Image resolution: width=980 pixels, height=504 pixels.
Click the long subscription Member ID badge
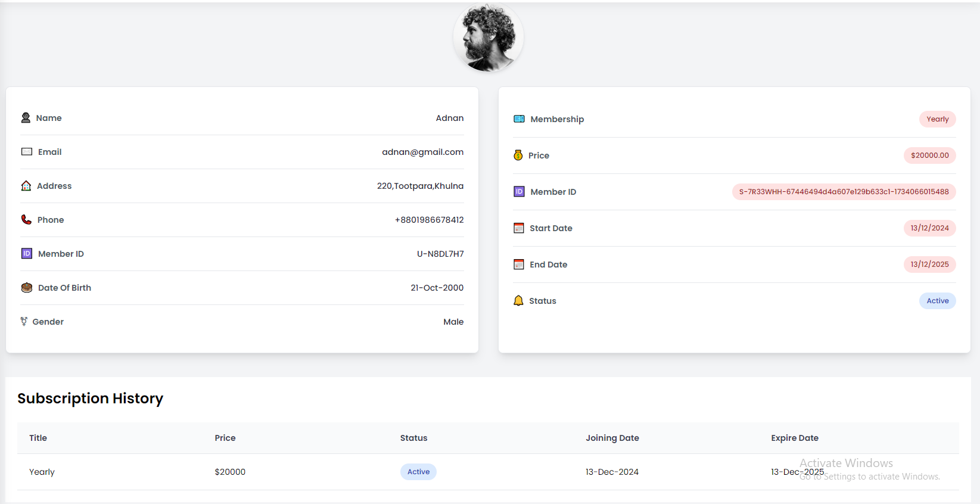844,192
